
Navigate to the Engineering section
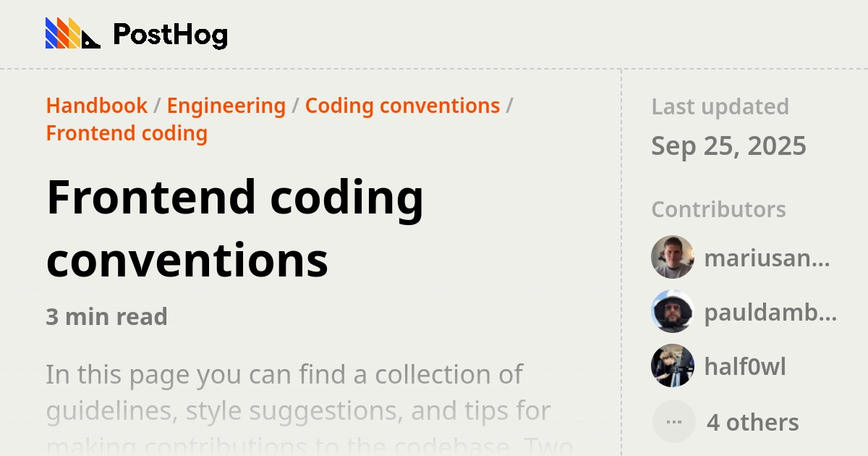click(226, 106)
